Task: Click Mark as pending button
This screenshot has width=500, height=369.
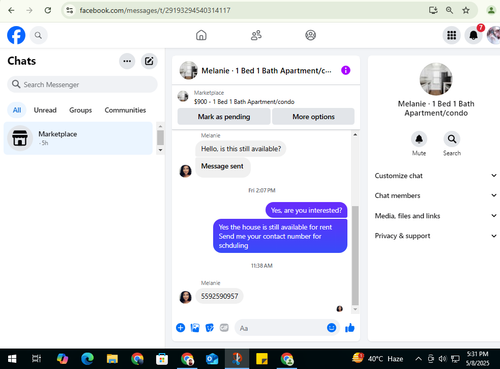Action: 224,117
